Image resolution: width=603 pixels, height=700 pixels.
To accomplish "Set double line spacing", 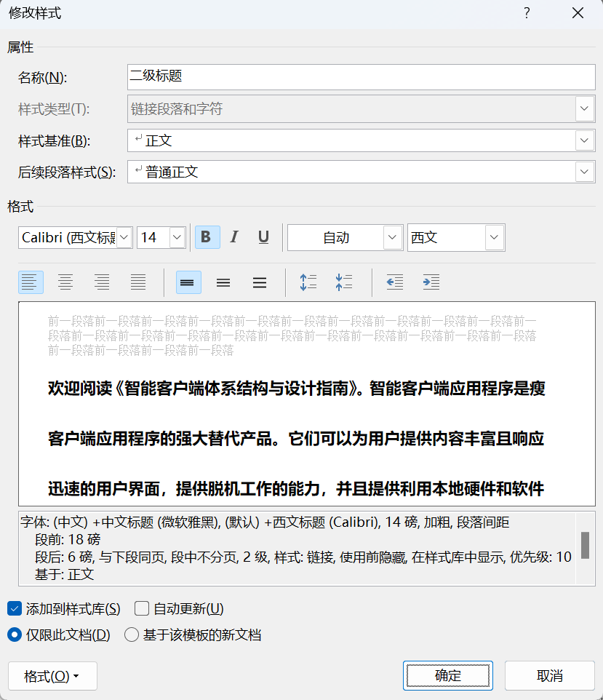I will pyautogui.click(x=260, y=282).
